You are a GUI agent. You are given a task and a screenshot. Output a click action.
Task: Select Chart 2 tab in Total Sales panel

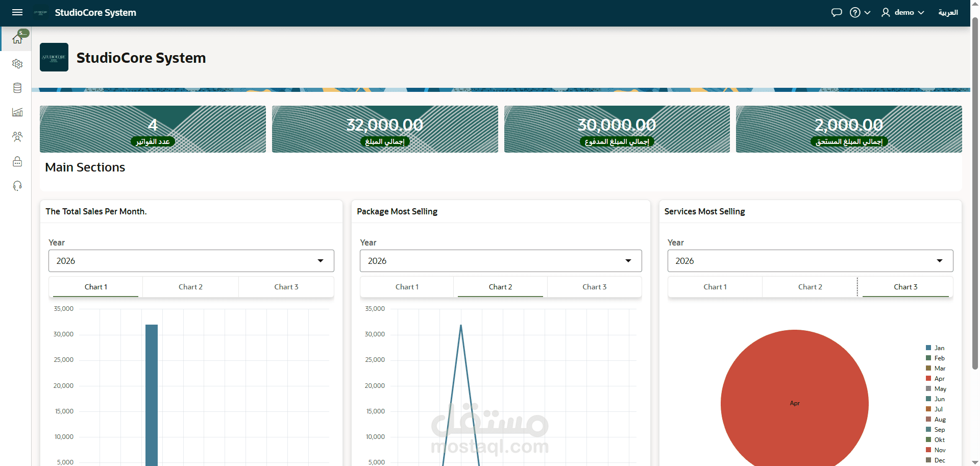click(190, 287)
